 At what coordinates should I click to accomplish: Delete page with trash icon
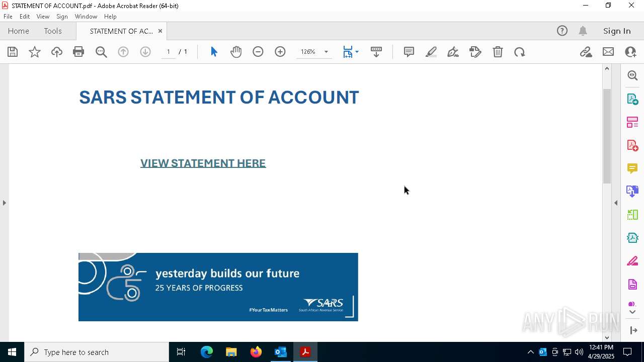pos(498,52)
